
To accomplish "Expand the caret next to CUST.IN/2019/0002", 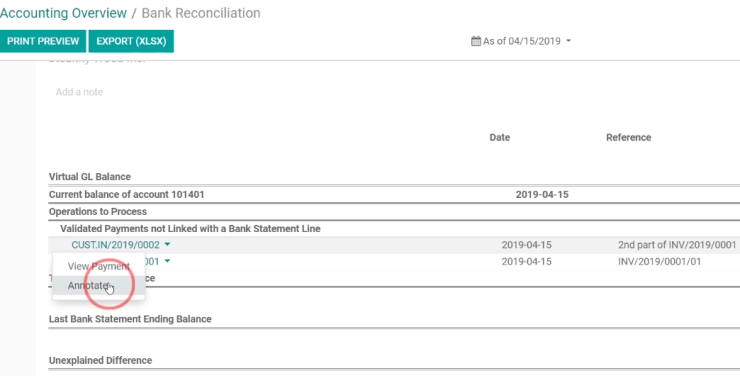I will pos(167,245).
